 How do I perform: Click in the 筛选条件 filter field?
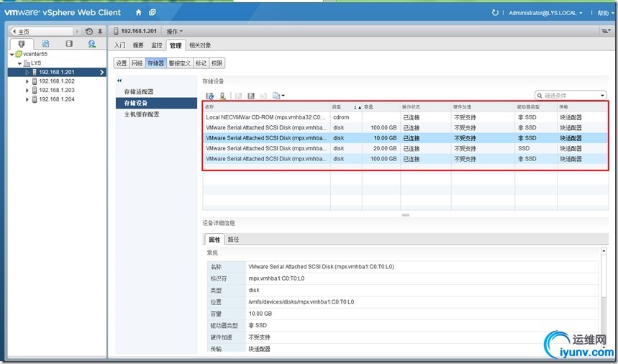tap(569, 96)
